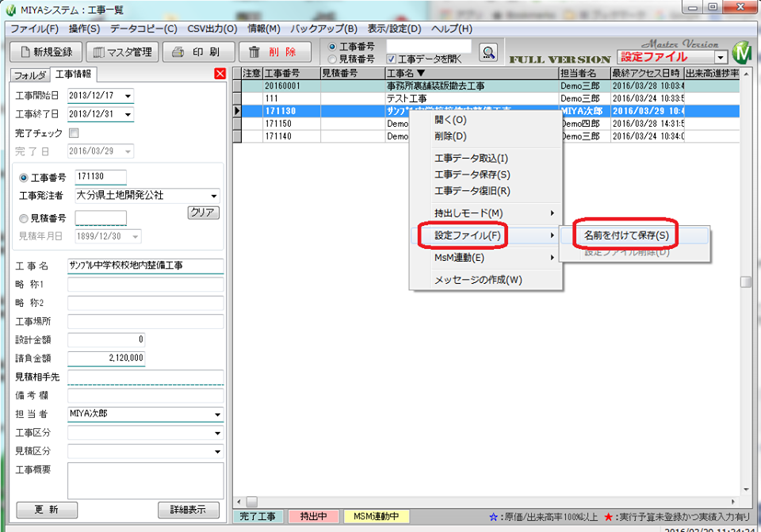This screenshot has height=532, width=761.
Task: Open the 操作(S) menu
Action: 85,29
